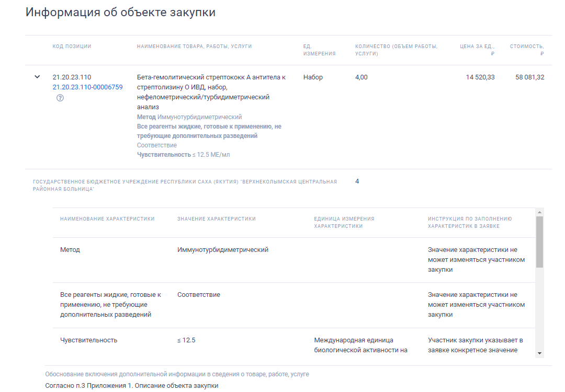Click the total cost 58 081,32
The image size is (565, 392).
(x=529, y=77)
